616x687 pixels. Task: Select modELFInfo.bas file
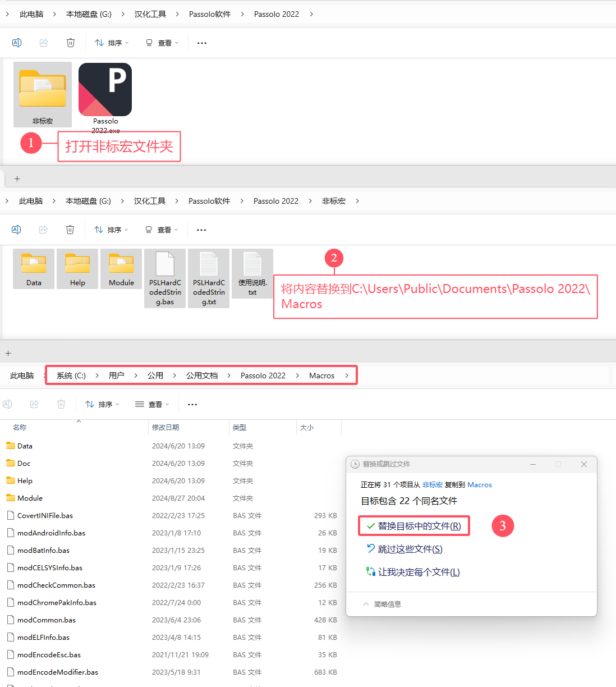click(172, 637)
